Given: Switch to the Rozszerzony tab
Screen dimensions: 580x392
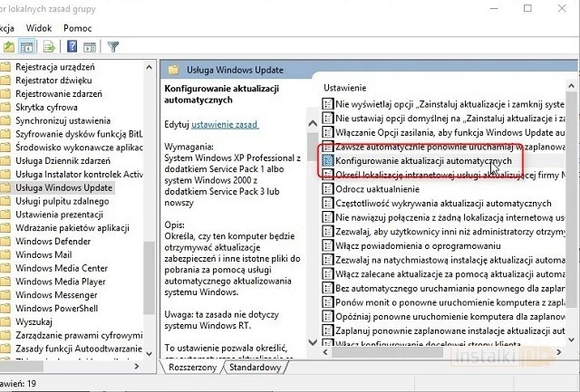Looking at the screenshot, I should (x=192, y=368).
